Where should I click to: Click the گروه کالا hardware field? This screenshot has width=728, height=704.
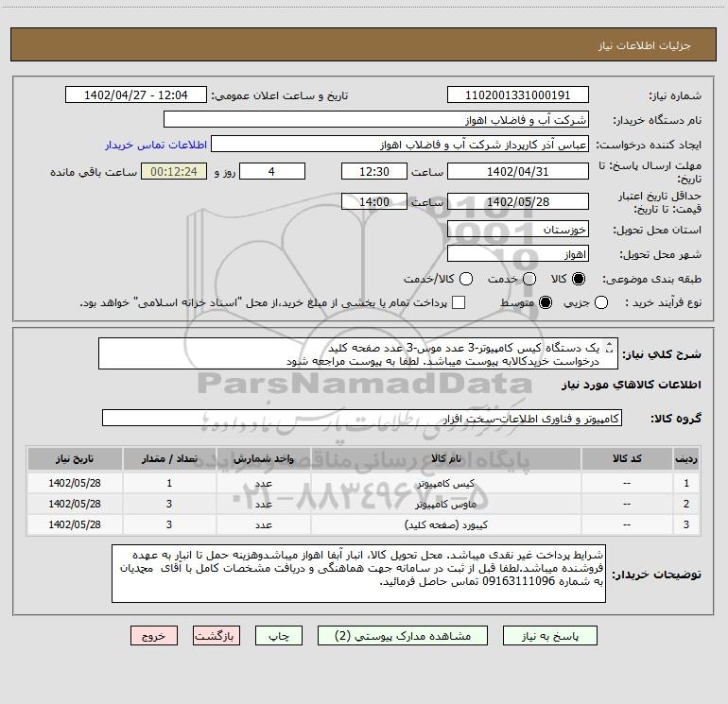[x=362, y=418]
